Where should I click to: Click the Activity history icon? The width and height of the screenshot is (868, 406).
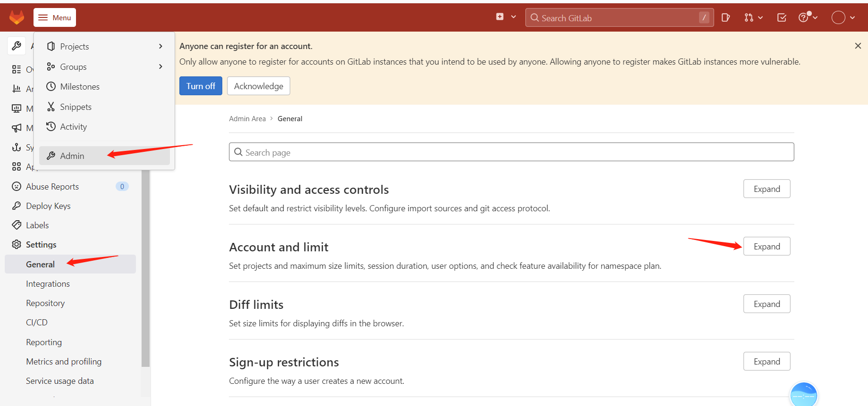(51, 126)
